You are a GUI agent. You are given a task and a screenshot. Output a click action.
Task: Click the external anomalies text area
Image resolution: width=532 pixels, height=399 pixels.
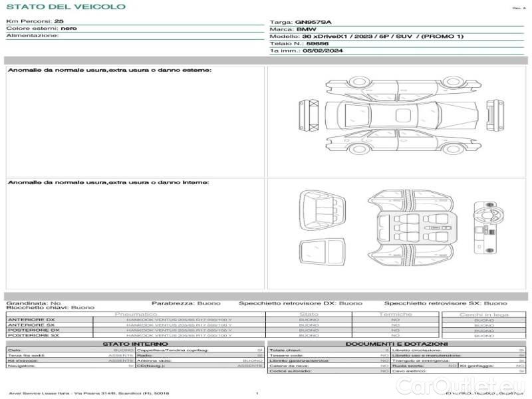136,123
